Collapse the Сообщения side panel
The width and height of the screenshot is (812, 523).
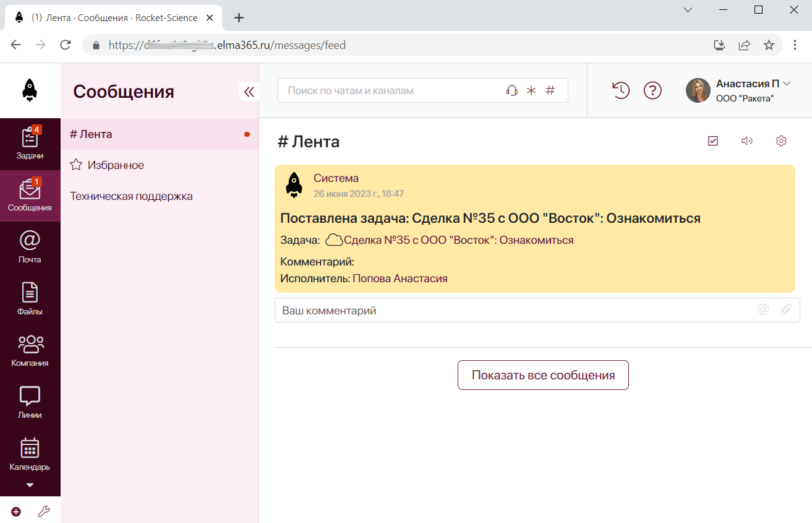(249, 92)
